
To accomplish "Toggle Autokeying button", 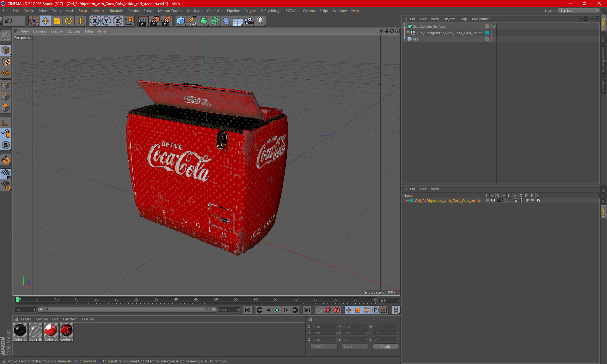I will pyautogui.click(x=328, y=310).
